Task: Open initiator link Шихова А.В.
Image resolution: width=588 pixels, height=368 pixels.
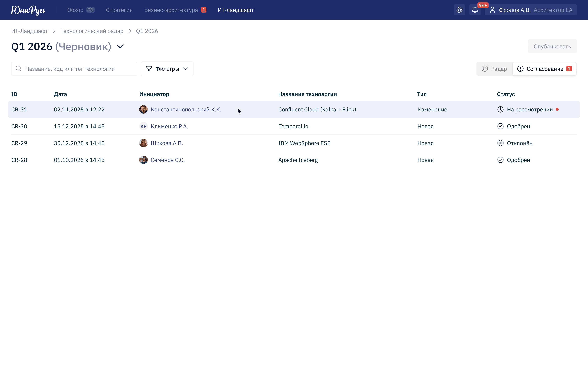Action: (x=167, y=143)
